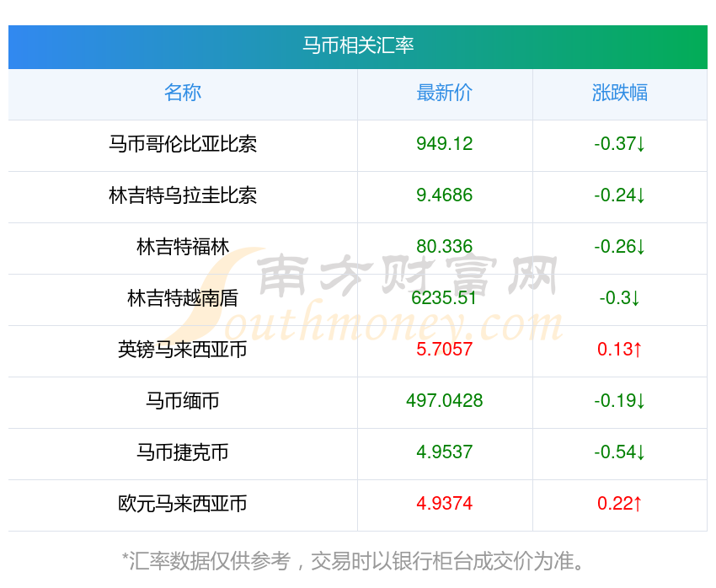Select the 涨跌幅 column header
Image resolution: width=716 pixels, height=588 pixels.
point(620,93)
